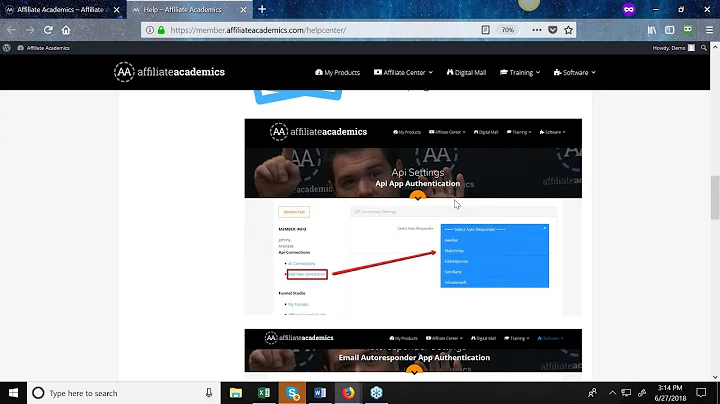The width and height of the screenshot is (720, 404).
Task: Open the Firefox library icon
Action: tap(652, 30)
